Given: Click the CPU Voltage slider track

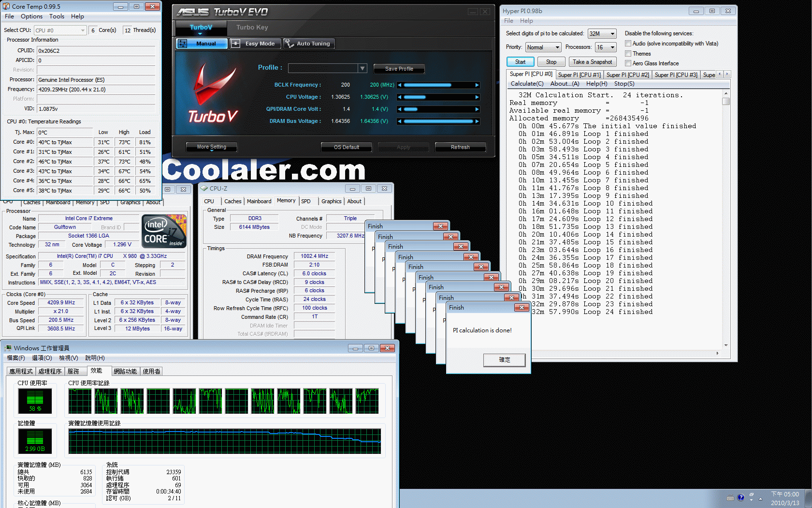Looking at the screenshot, I should 438,97.
